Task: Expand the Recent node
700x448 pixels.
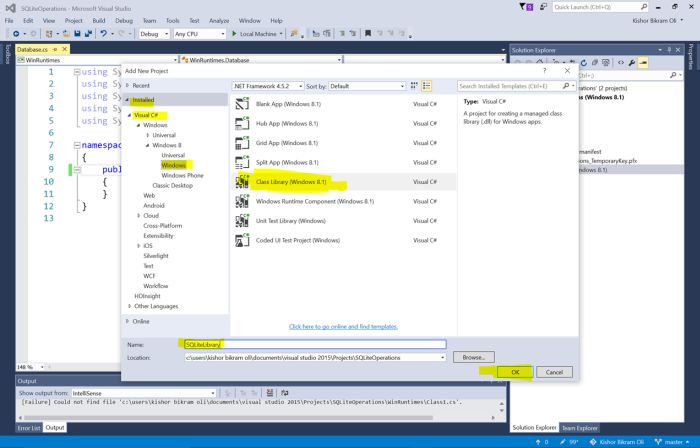Action: pos(128,85)
